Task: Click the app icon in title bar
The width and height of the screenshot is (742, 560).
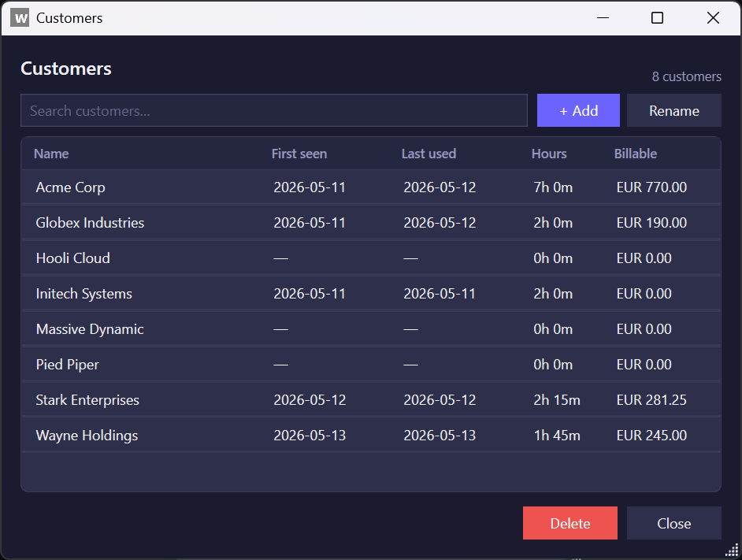Action: pyautogui.click(x=20, y=18)
